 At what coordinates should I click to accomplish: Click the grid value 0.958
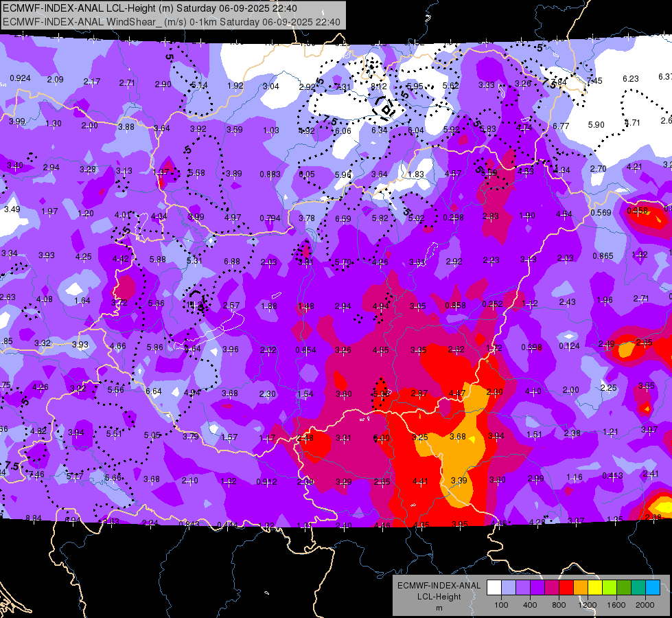point(637,211)
